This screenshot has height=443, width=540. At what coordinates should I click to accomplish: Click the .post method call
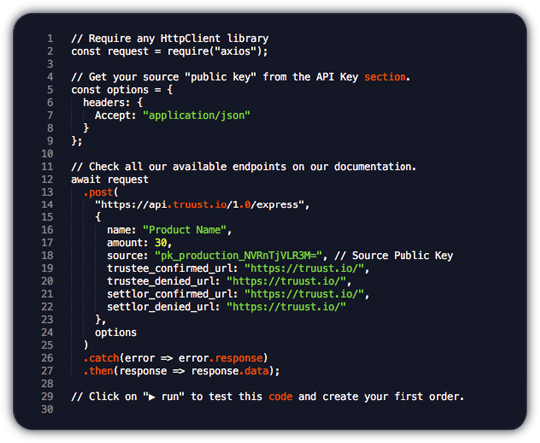click(x=98, y=192)
